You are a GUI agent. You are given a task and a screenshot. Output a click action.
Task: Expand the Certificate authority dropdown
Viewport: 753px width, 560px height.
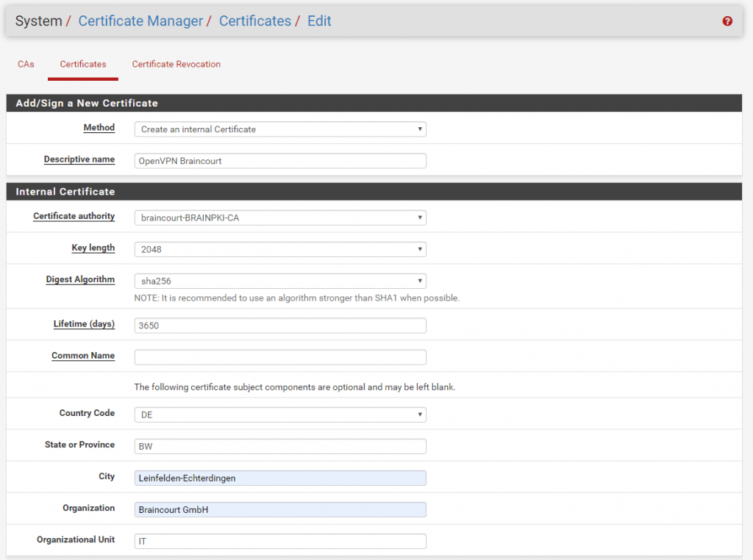click(280, 218)
